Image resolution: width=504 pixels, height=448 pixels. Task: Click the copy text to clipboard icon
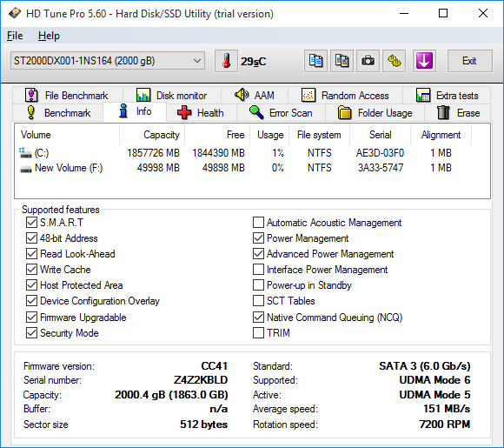[315, 61]
